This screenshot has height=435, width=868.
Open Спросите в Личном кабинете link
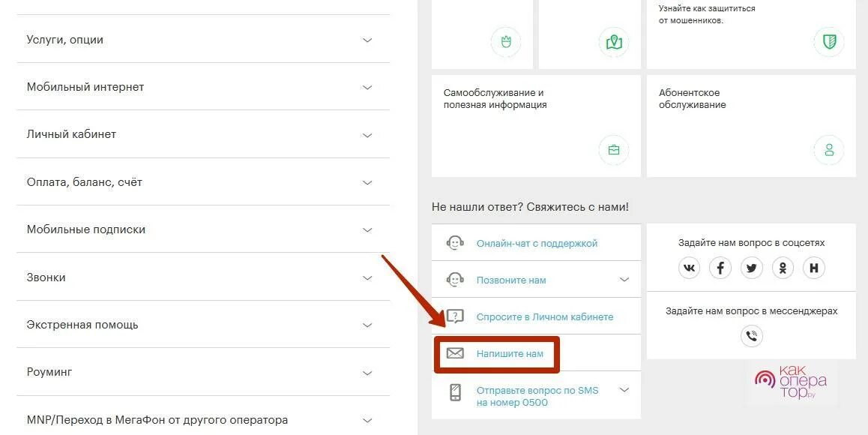(545, 317)
